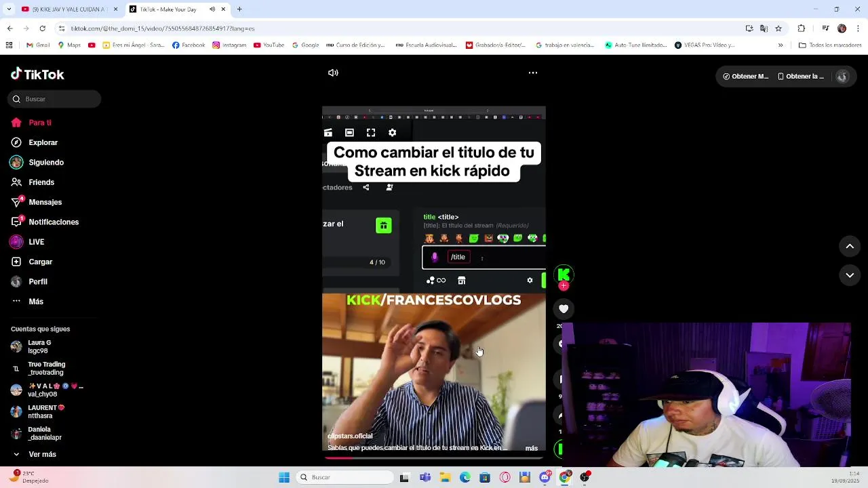Image resolution: width=868 pixels, height=488 pixels.
Task: Go to the next video arrow
Action: pyautogui.click(x=850, y=275)
